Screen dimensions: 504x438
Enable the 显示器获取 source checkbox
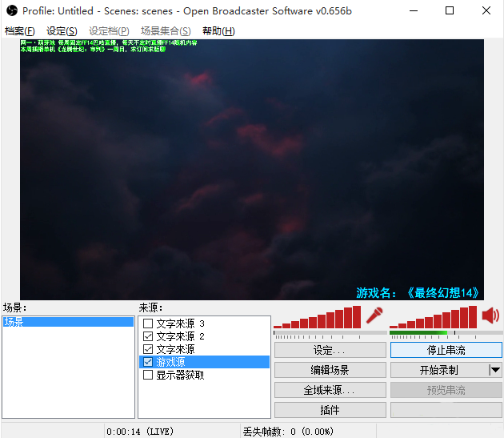pos(148,375)
